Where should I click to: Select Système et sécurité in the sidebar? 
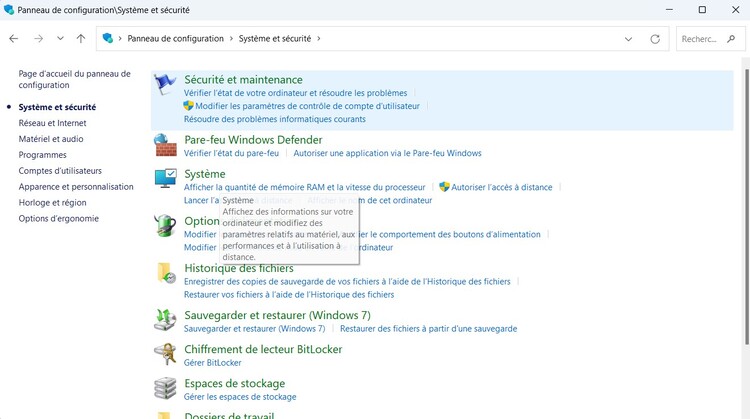pos(57,107)
